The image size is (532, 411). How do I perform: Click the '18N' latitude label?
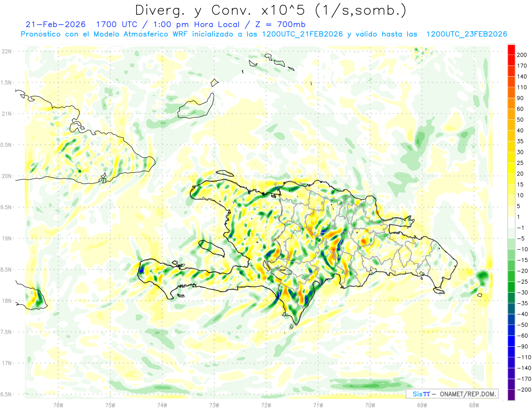coord(7,301)
